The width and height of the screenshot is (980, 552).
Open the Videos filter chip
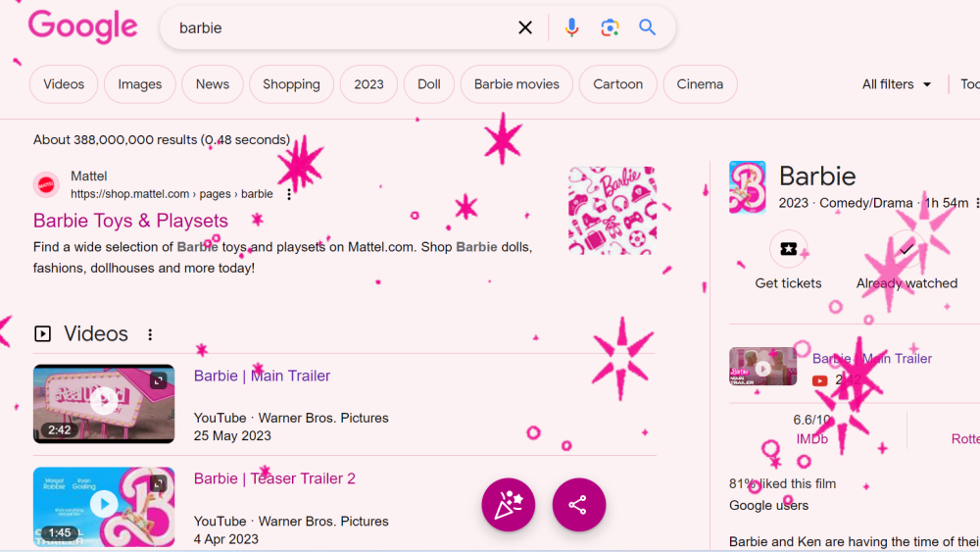pos(64,84)
